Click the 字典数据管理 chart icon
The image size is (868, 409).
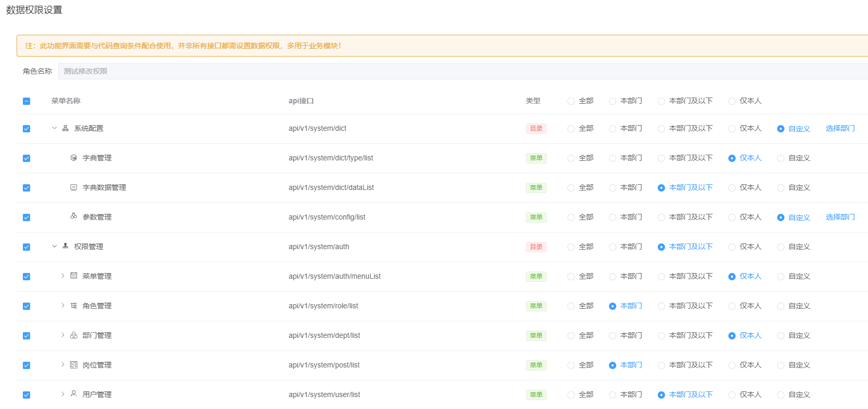click(x=74, y=187)
